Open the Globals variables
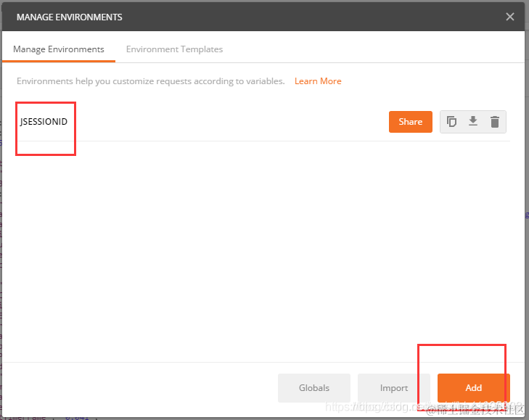 tap(314, 388)
